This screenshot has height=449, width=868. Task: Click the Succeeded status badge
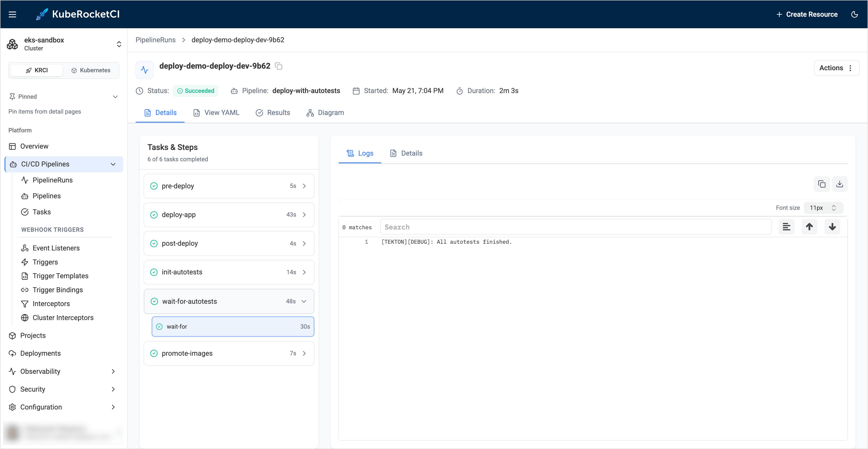(x=195, y=91)
